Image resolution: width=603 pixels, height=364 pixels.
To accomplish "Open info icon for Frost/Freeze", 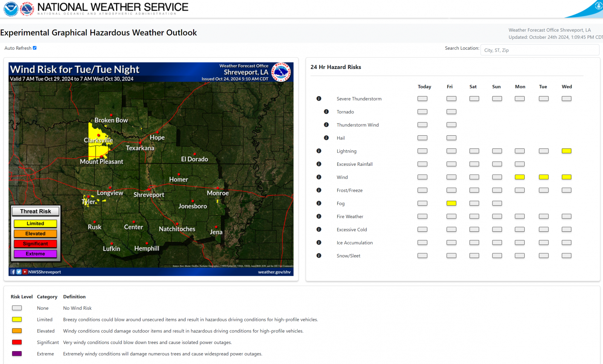I will 319,190.
